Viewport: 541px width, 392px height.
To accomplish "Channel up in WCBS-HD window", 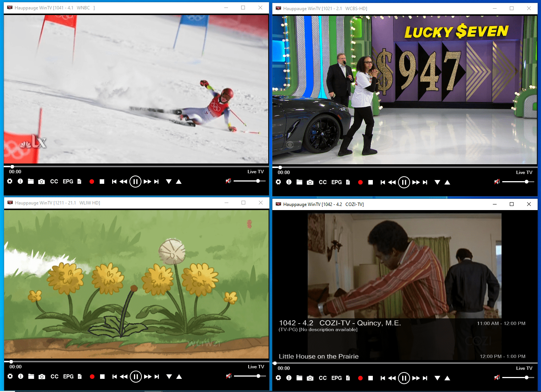I will 447,182.
